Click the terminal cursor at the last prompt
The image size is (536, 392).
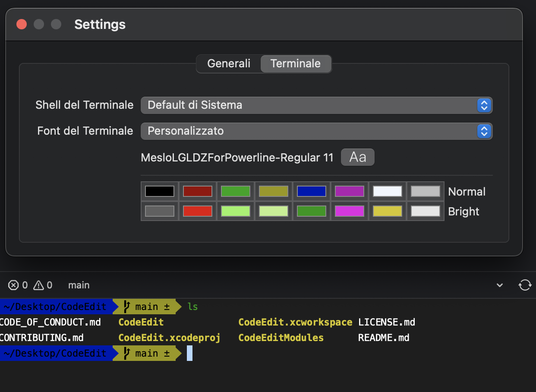189,353
